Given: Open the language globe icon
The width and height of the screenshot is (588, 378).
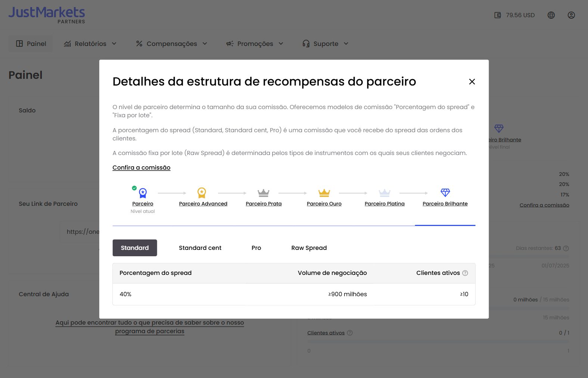Looking at the screenshot, I should 551,15.
